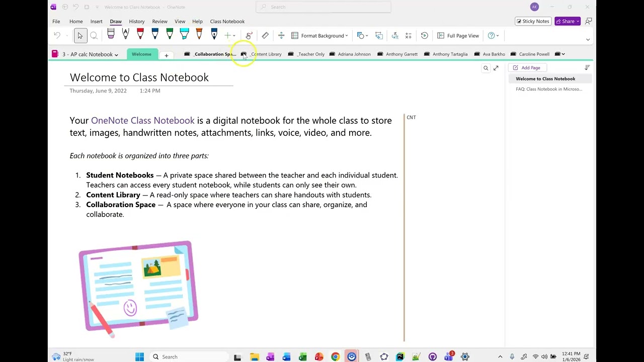Open FAQ: Class Notebook page
The width and height of the screenshot is (644, 362).
[x=549, y=89]
